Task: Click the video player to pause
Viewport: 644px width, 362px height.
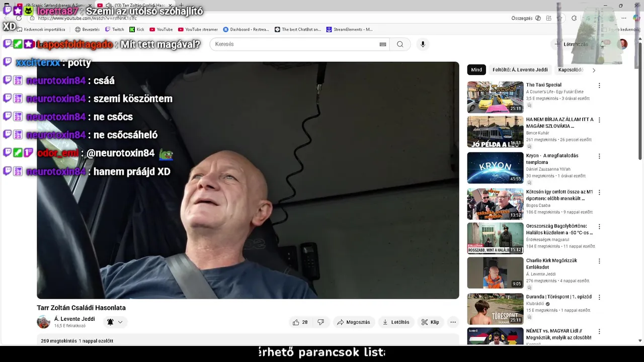Action: click(x=248, y=180)
